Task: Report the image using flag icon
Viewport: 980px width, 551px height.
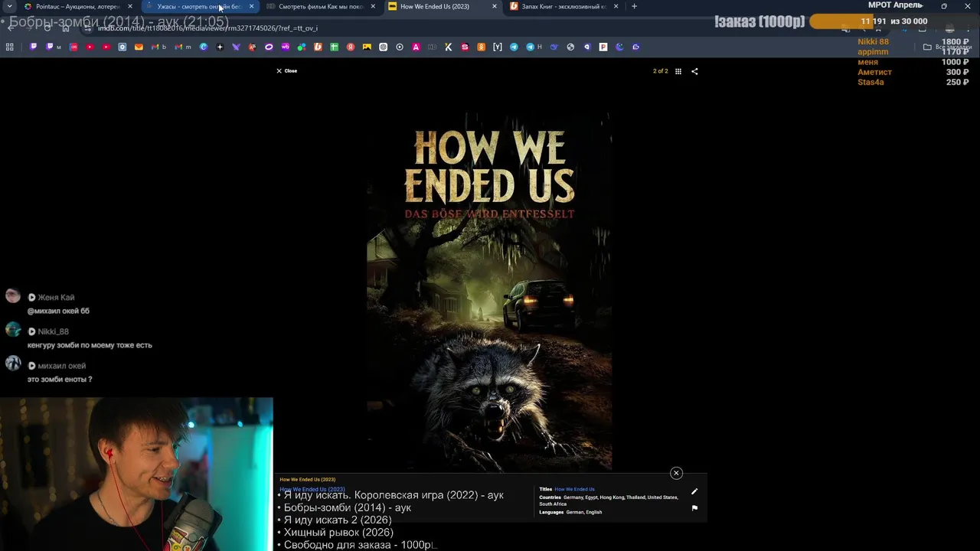Action: pyautogui.click(x=694, y=508)
